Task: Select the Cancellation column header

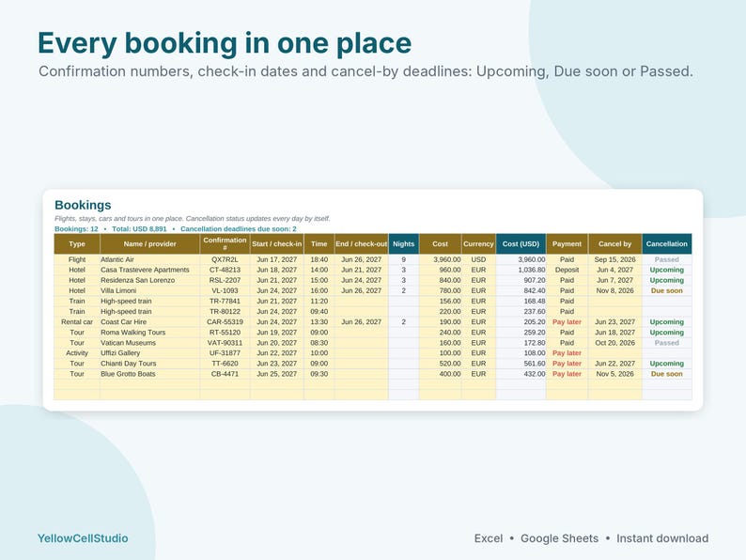Action: pos(667,243)
